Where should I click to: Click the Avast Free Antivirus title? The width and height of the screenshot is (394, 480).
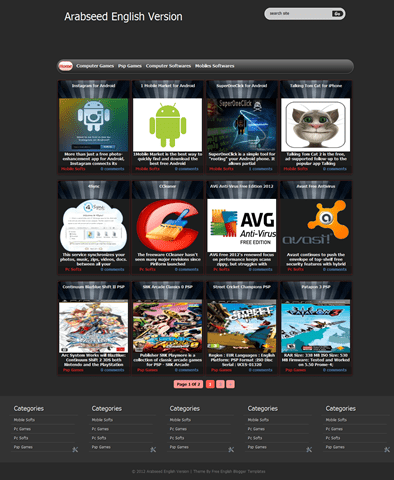click(x=316, y=186)
